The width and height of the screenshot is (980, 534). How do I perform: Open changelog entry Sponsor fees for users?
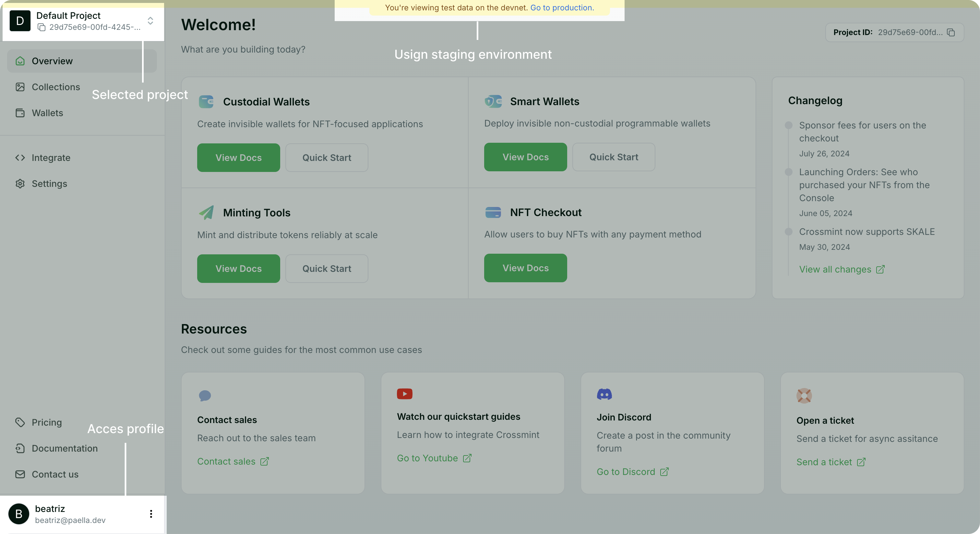coord(863,132)
